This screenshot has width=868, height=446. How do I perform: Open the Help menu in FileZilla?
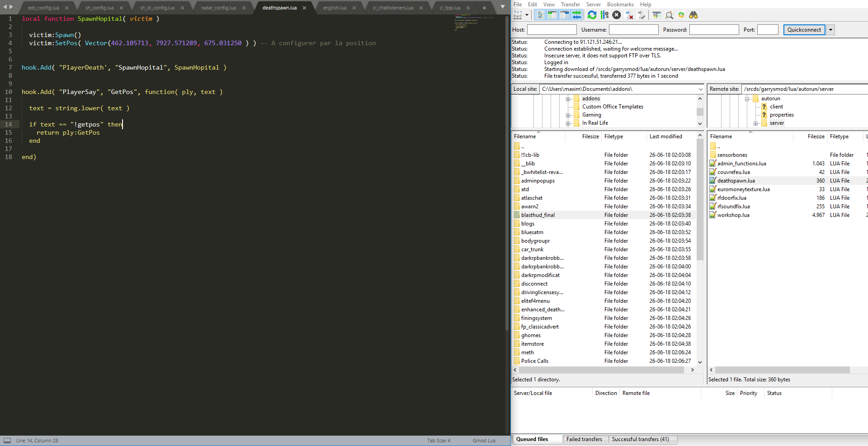pyautogui.click(x=646, y=5)
